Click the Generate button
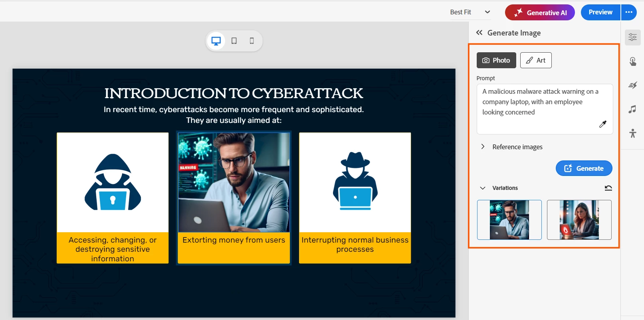 click(584, 168)
